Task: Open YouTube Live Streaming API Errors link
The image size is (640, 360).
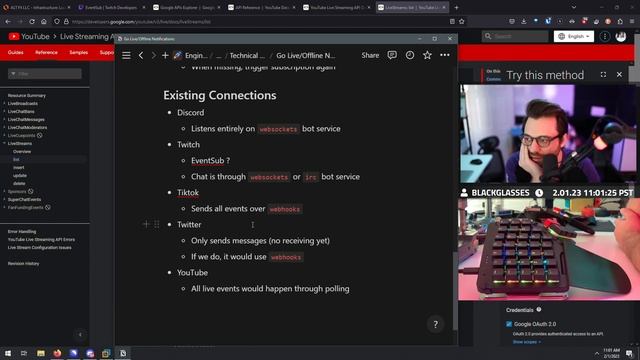Action: pyautogui.click(x=41, y=240)
